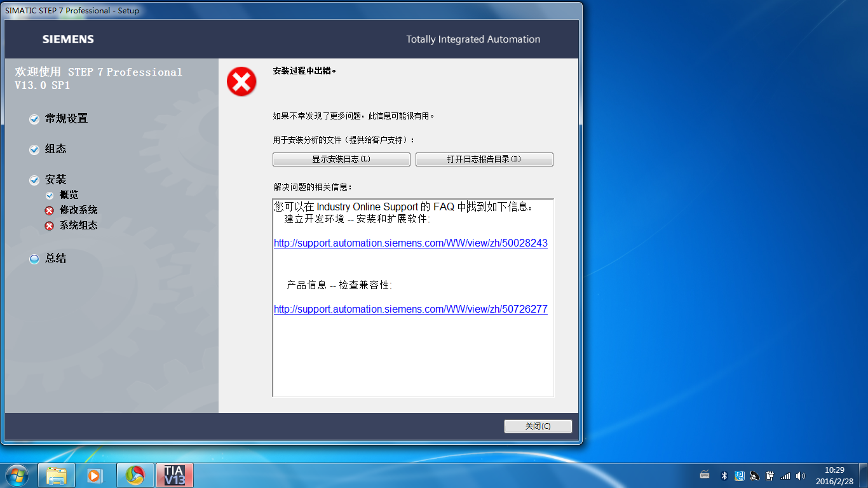The image size is (868, 488).
Task: Open the Bluetooth tray icon
Action: (724, 475)
